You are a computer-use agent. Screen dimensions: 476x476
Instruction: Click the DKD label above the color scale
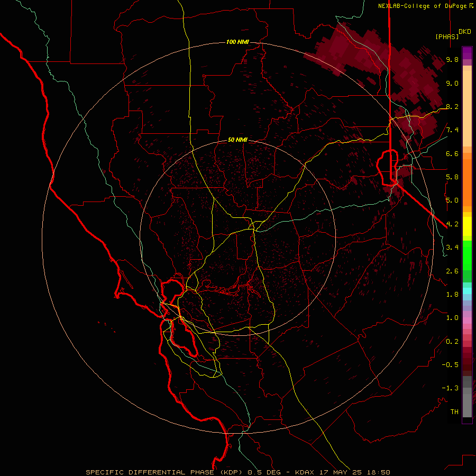pos(465,32)
